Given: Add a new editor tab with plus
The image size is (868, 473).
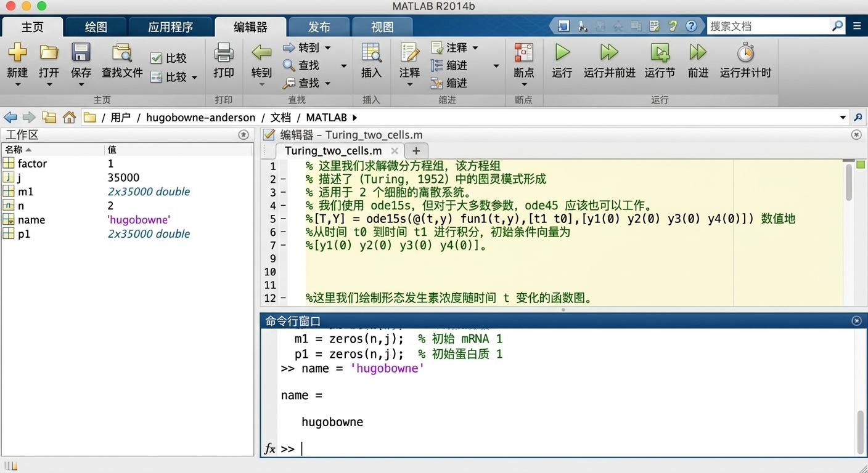Looking at the screenshot, I should 416,151.
